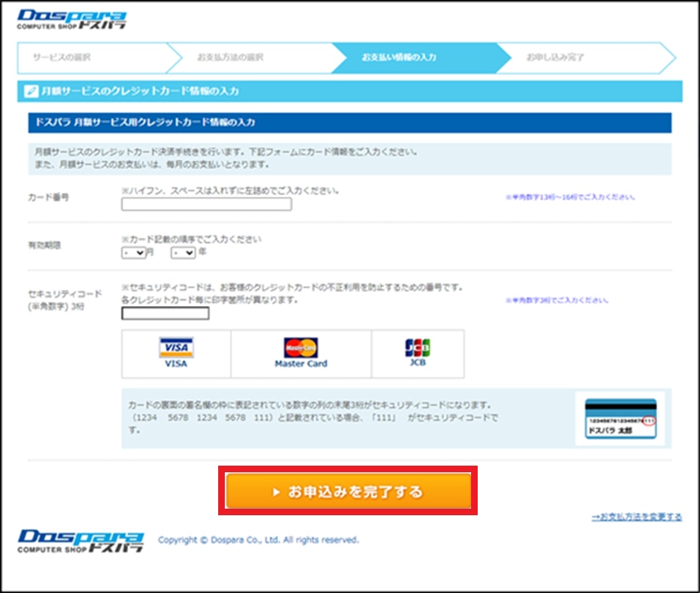Image resolution: width=700 pixels, height=593 pixels.
Task: Open the expiration year dropdown
Action: pyautogui.click(x=183, y=252)
